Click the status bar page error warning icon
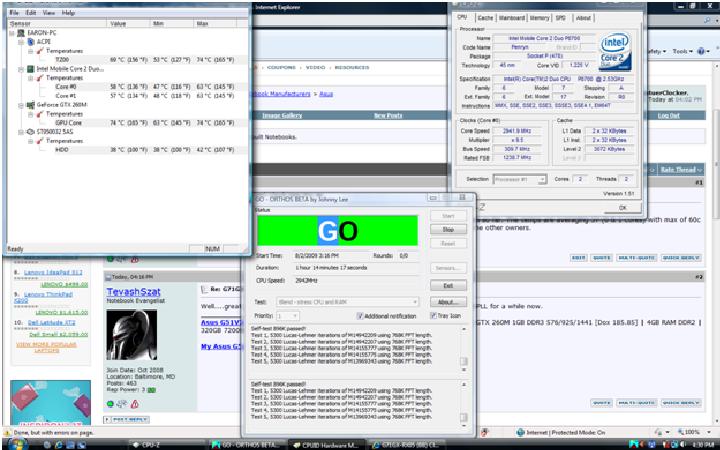This screenshot has height=450, width=720. point(7,433)
